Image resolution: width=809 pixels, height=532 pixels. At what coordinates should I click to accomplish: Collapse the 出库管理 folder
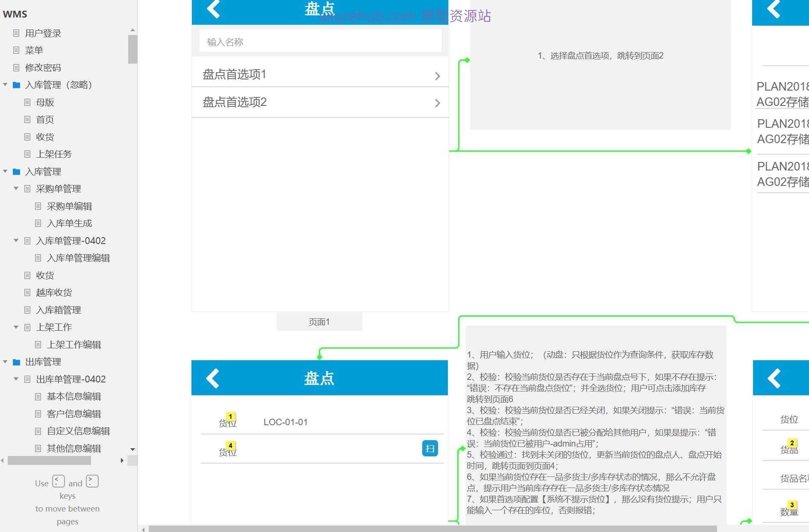[6, 362]
